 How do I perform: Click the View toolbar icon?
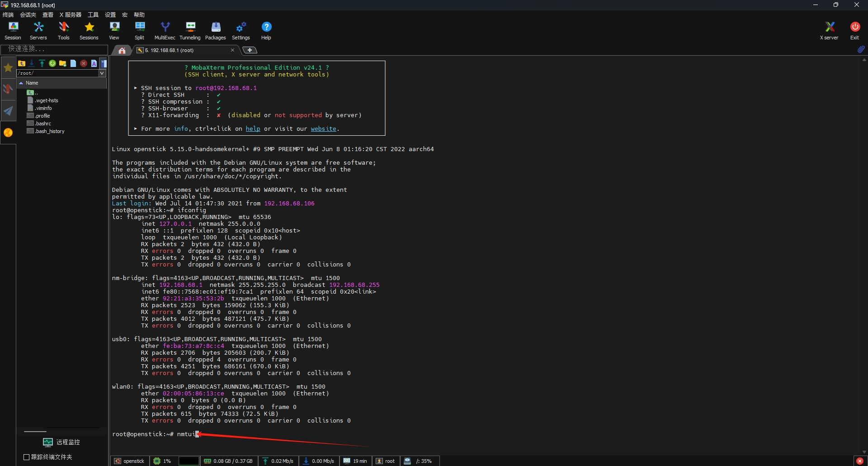pyautogui.click(x=114, y=31)
